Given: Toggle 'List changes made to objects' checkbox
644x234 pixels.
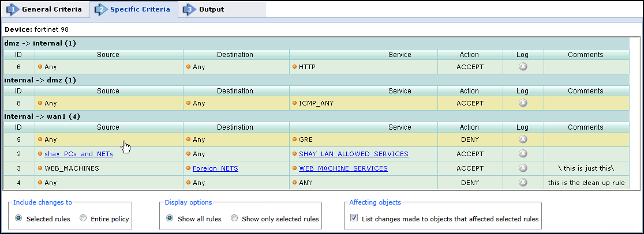Looking at the screenshot, I should 354,219.
